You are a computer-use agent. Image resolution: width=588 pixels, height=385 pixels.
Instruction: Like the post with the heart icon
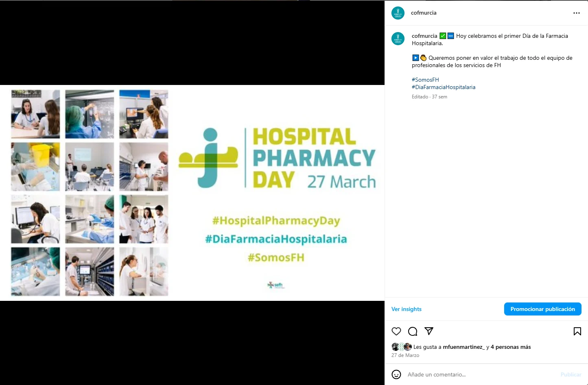point(396,331)
